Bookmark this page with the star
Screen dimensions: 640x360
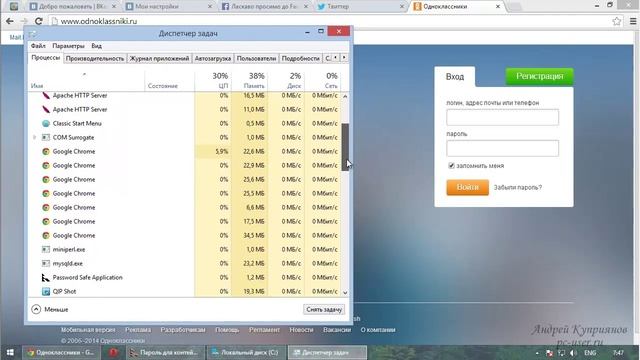[616, 21]
